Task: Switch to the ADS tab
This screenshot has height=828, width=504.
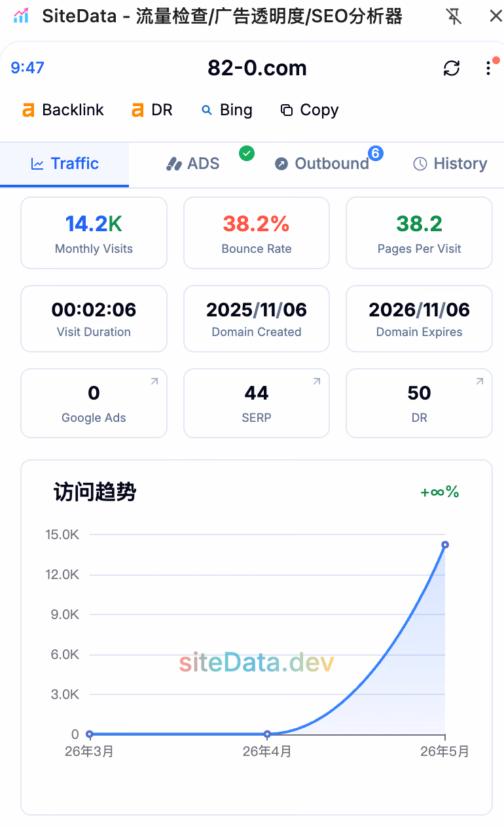Action: [x=193, y=164]
